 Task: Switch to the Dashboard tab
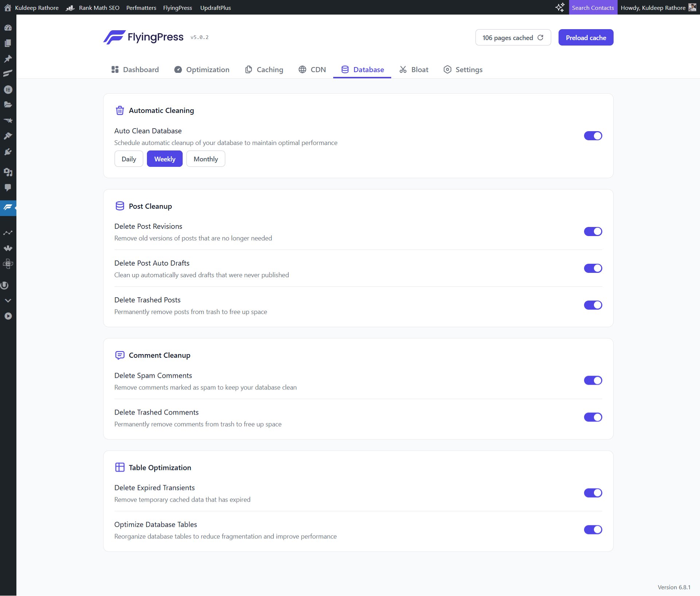click(135, 70)
